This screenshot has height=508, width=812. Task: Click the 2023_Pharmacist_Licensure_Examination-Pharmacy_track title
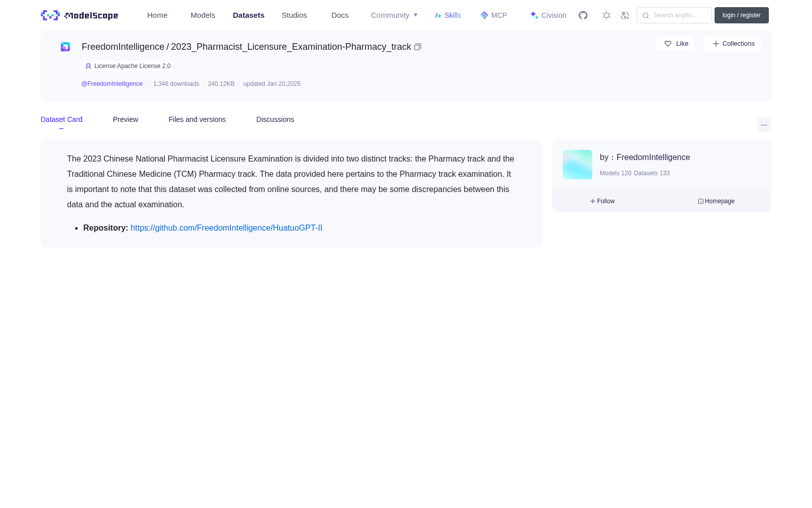coord(291,47)
